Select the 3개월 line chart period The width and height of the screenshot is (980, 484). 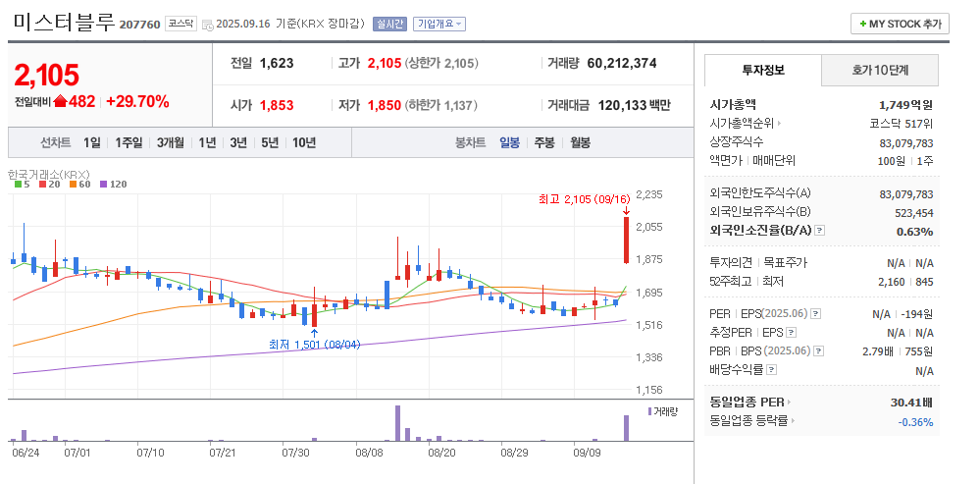click(x=170, y=142)
